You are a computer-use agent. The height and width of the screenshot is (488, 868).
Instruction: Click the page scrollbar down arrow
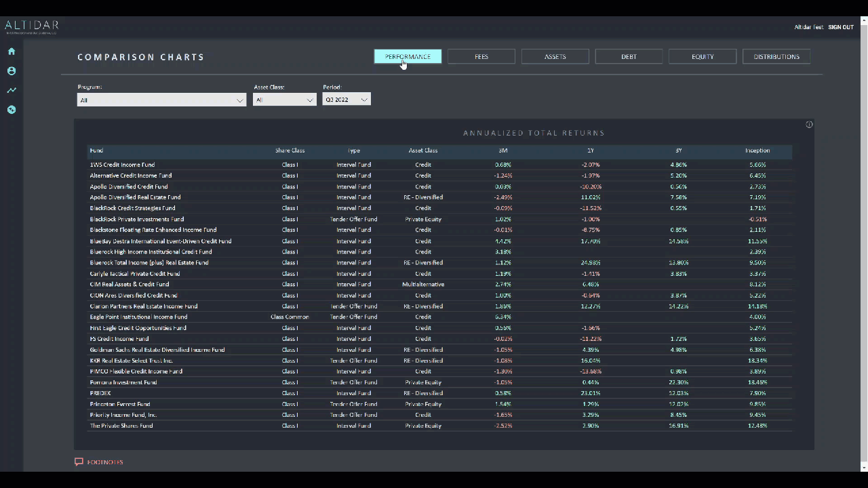coord(863,468)
